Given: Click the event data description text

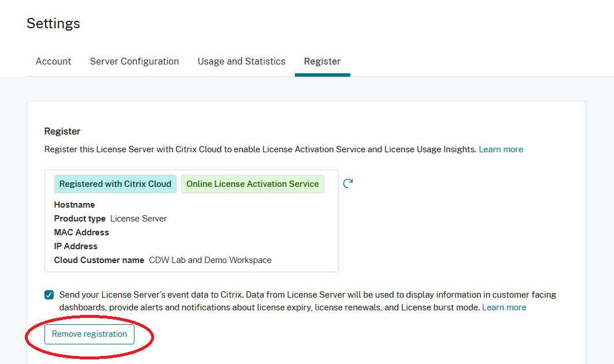Looking at the screenshot, I should (289, 301).
